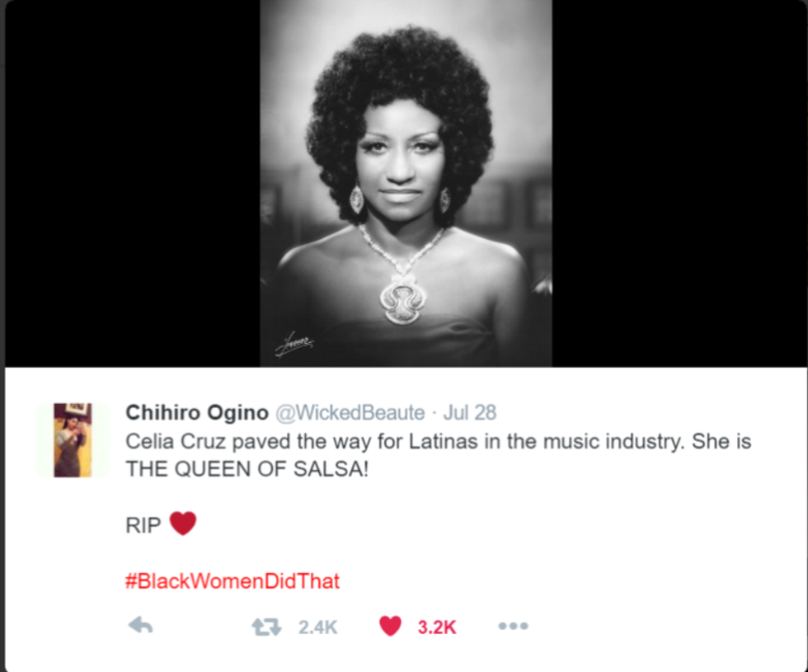Viewport: 808px width, 672px height.
Task: Open the #BlackWomenDidThat hashtag
Action: click(x=233, y=581)
